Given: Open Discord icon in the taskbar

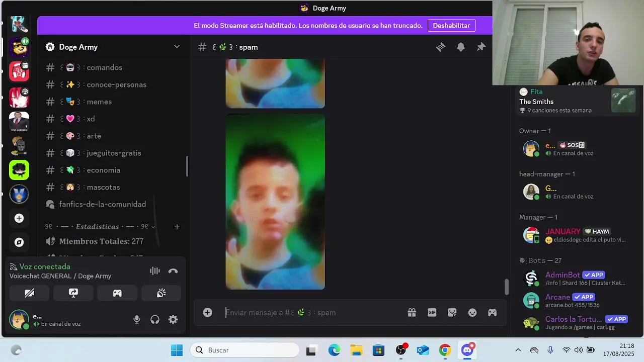Looking at the screenshot, I should (x=468, y=350).
